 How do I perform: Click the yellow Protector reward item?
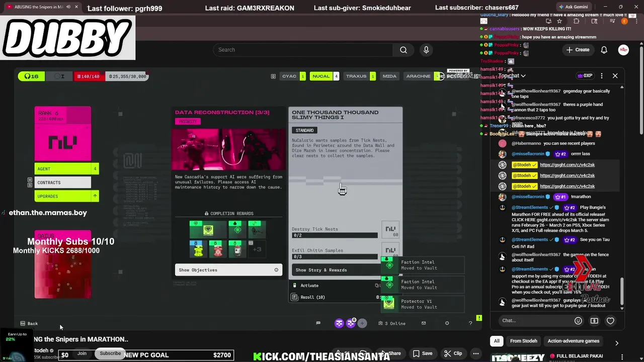tap(208, 230)
